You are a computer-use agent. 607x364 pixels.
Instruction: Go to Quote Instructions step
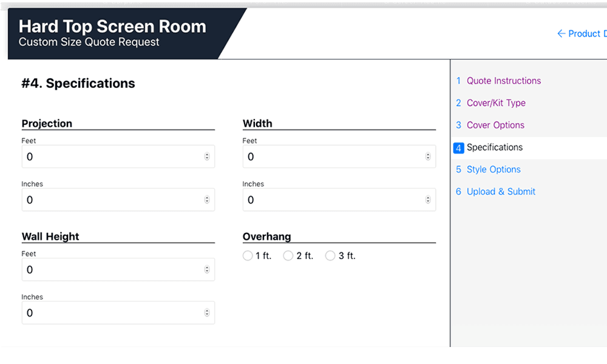[x=503, y=81]
